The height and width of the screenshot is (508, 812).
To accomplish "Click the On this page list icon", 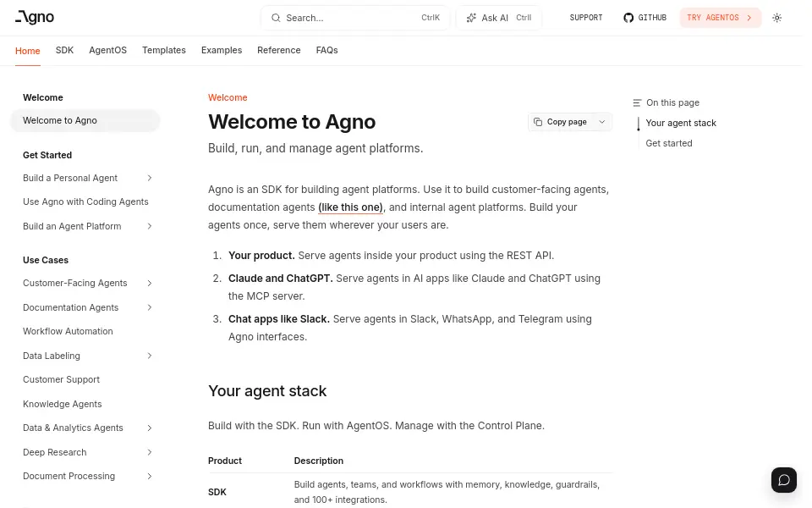I will (x=637, y=102).
